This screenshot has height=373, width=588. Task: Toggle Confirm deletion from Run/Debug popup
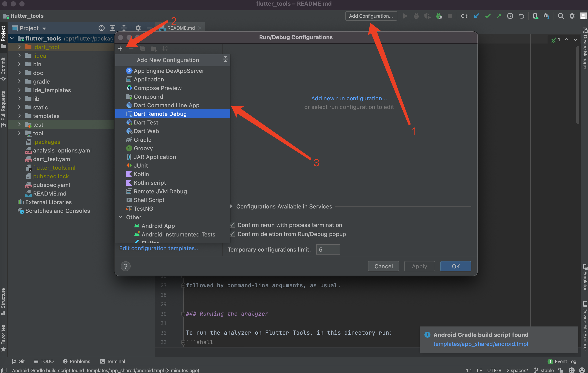232,234
